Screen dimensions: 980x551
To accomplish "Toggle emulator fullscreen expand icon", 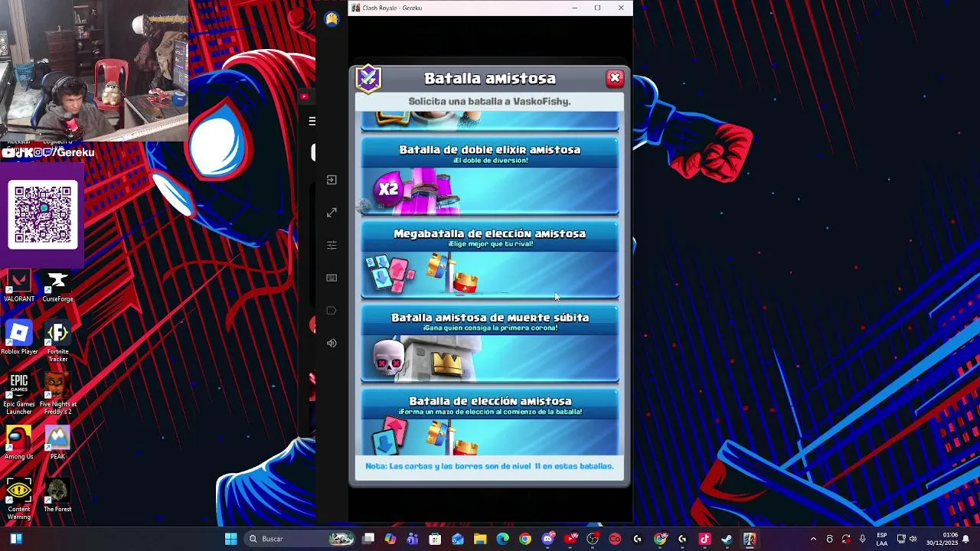I will [x=332, y=213].
